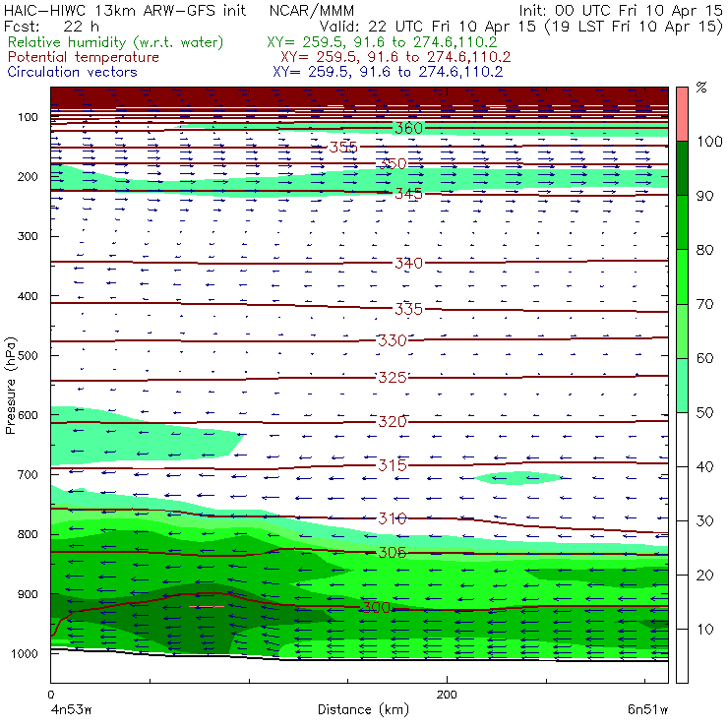Click the dark red stratosphere band at plot top
Image resolution: width=728 pixels, height=728 pixels.
click(359, 96)
